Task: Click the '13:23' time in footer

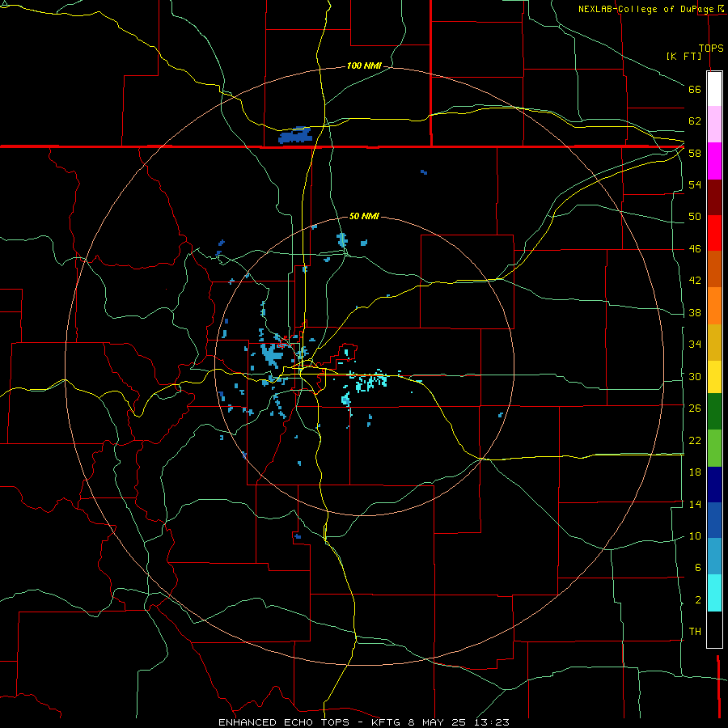Action: (x=492, y=722)
